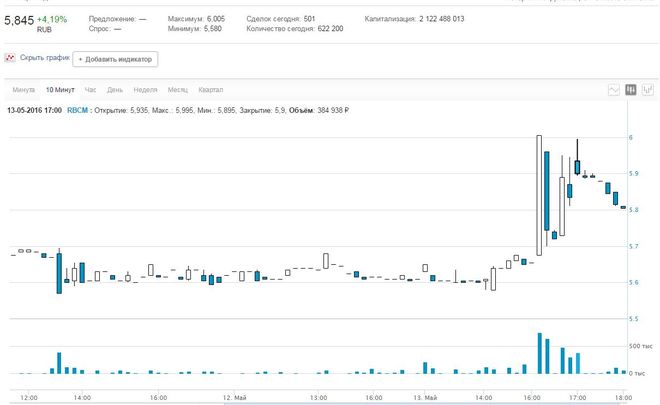Switch chart to День interval
This screenshot has height=405, width=660.
116,90
